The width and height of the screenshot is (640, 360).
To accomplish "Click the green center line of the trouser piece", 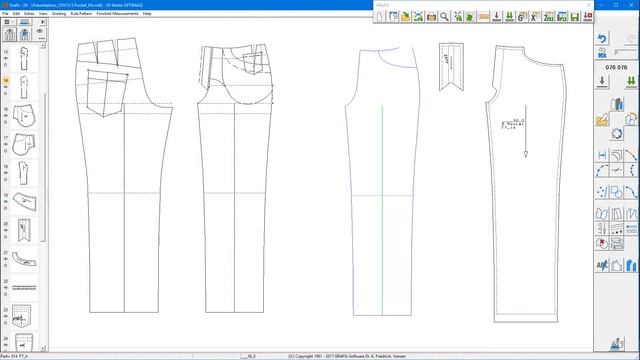I will (382, 210).
